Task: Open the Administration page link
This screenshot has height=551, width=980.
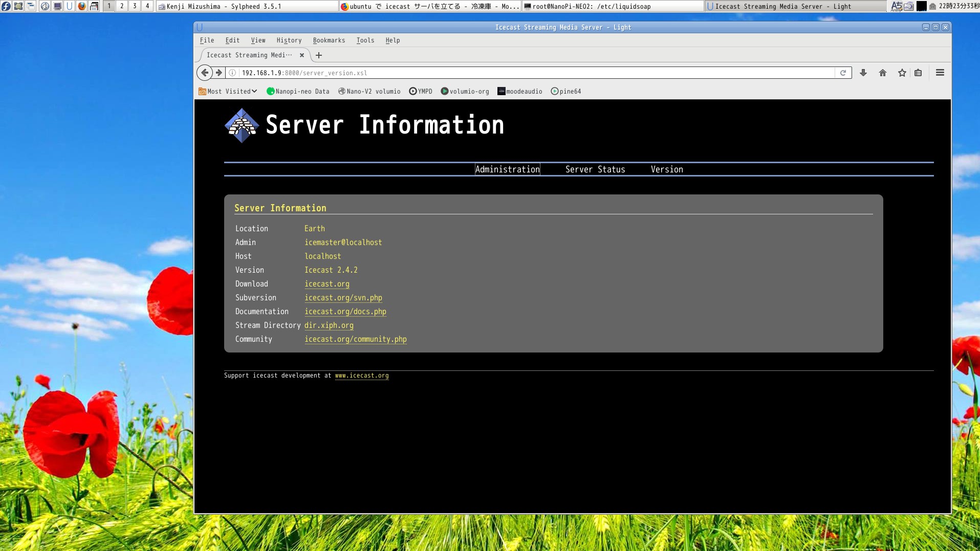Action: (x=507, y=169)
